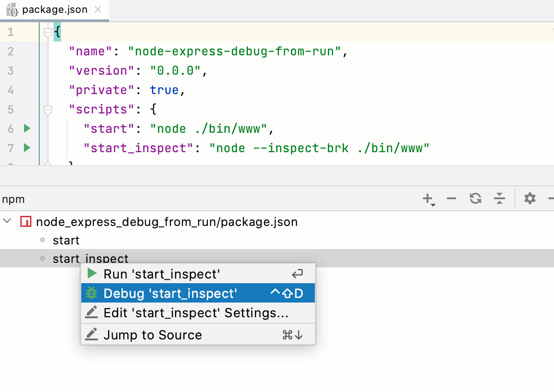Image resolution: width=554 pixels, height=392 pixels.
Task: Add a package.json via plus button
Action: pos(428,199)
